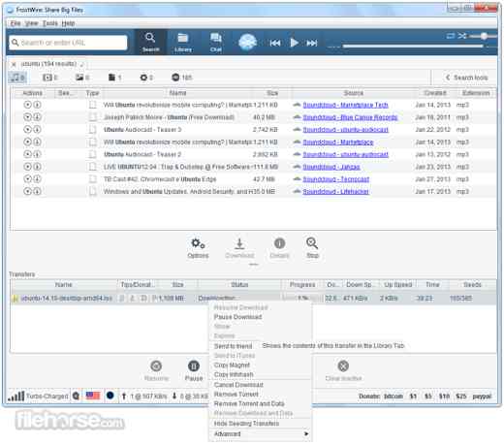Toggle repeat mode in the media player
Screen dimensions: 504x445
coord(451,36)
